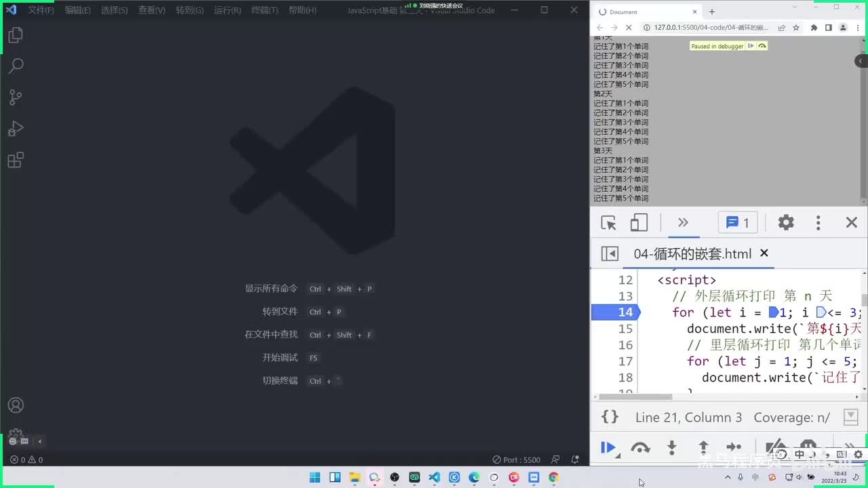
Task: Click the browser back arrow
Action: (599, 28)
